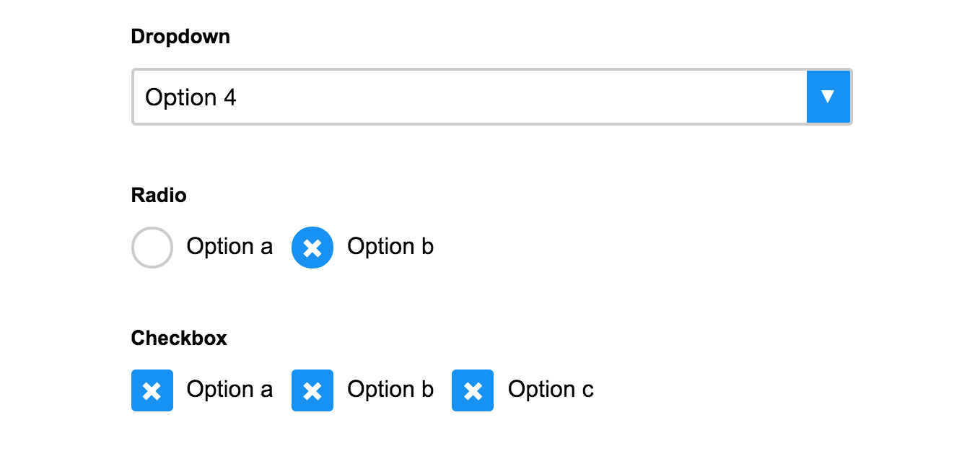Uncheck the Option b checkbox

pyautogui.click(x=312, y=390)
